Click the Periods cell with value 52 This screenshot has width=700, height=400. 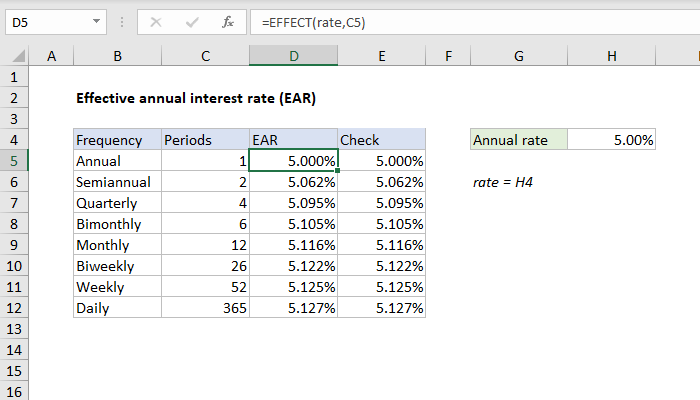click(205, 287)
